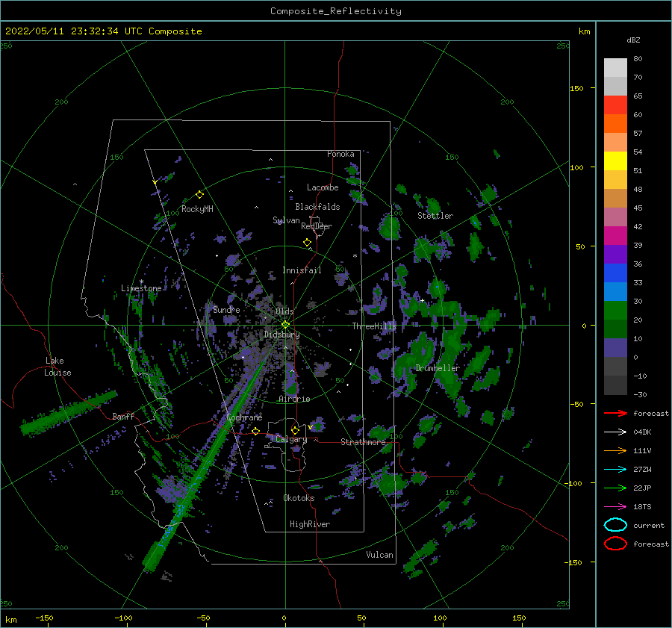Select the magenta swatch in dBZ legend
The image size is (672, 628).
pyautogui.click(x=615, y=235)
